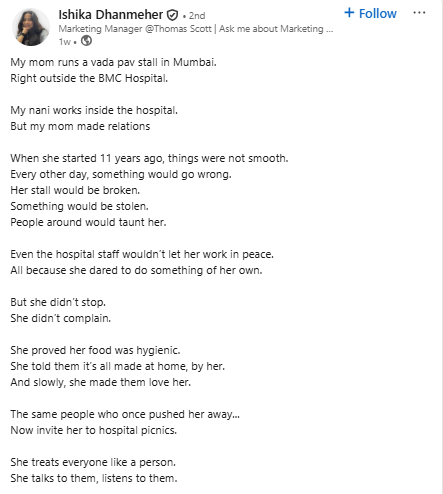Click the text 'But she didn't stop'
Screen dimensions: 443x494
[58, 302]
